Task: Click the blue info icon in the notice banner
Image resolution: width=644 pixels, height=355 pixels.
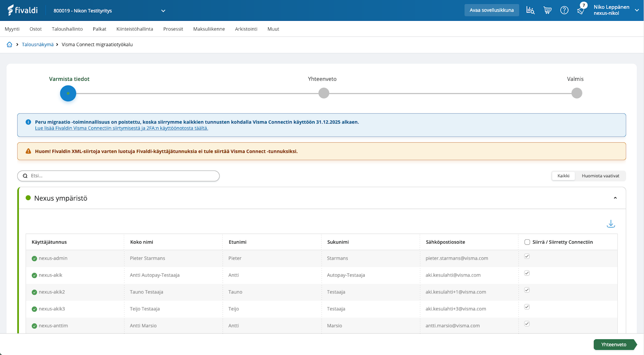Action: point(28,122)
